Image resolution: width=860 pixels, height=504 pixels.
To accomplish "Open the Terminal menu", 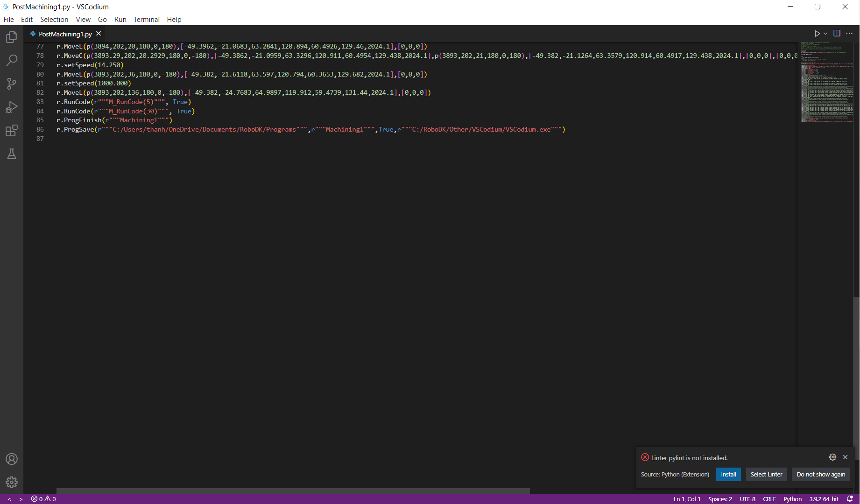I will point(146,20).
